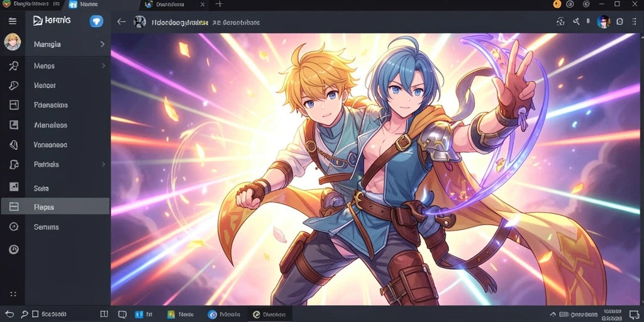
Task: Click the circular gauge icon below Semims icon
Action: click(x=14, y=249)
